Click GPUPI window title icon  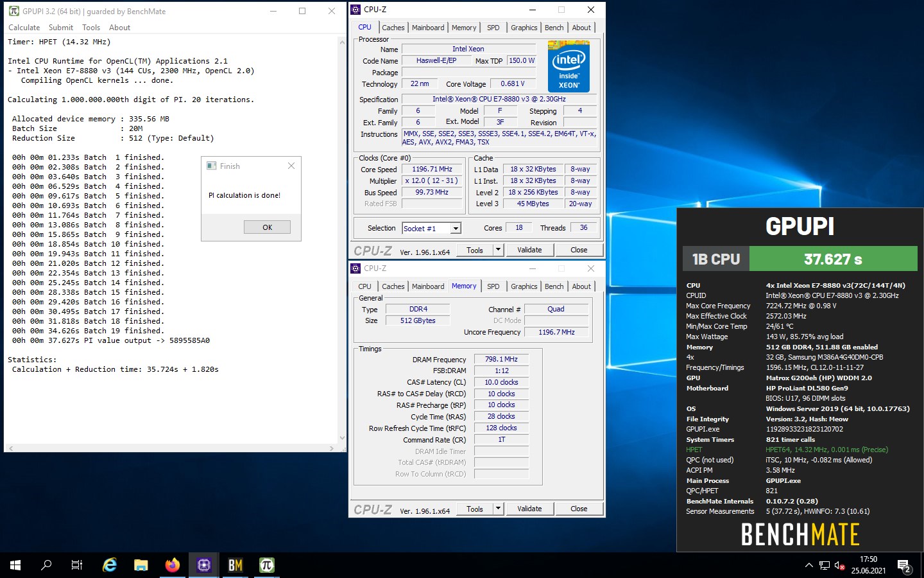[13, 11]
